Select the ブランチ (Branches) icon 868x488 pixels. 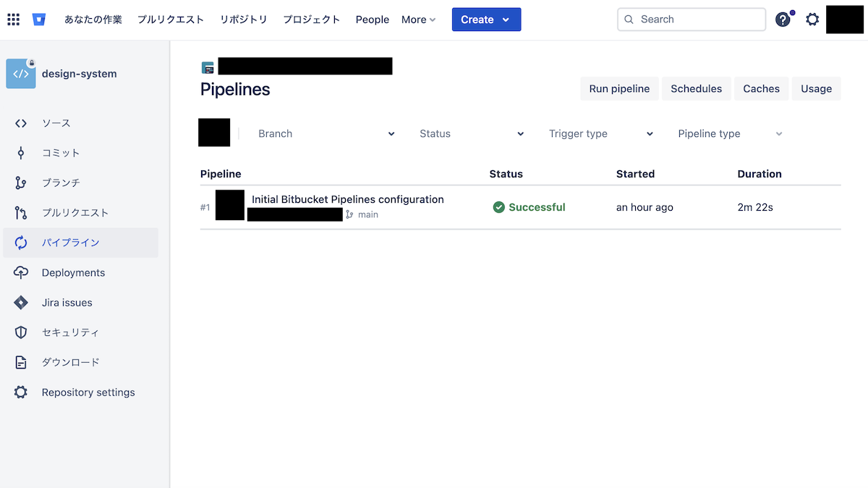pyautogui.click(x=21, y=182)
